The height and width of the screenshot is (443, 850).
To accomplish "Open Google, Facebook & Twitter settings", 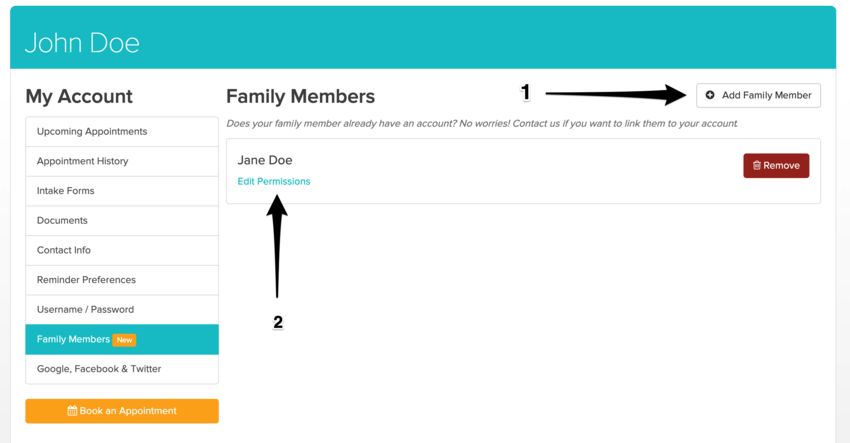I will tap(99, 369).
